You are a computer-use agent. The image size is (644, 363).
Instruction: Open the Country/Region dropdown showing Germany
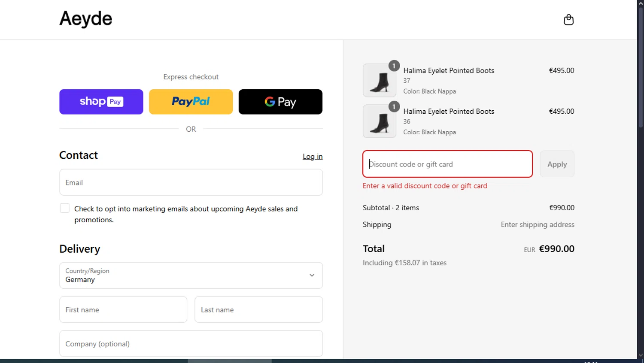pos(191,275)
